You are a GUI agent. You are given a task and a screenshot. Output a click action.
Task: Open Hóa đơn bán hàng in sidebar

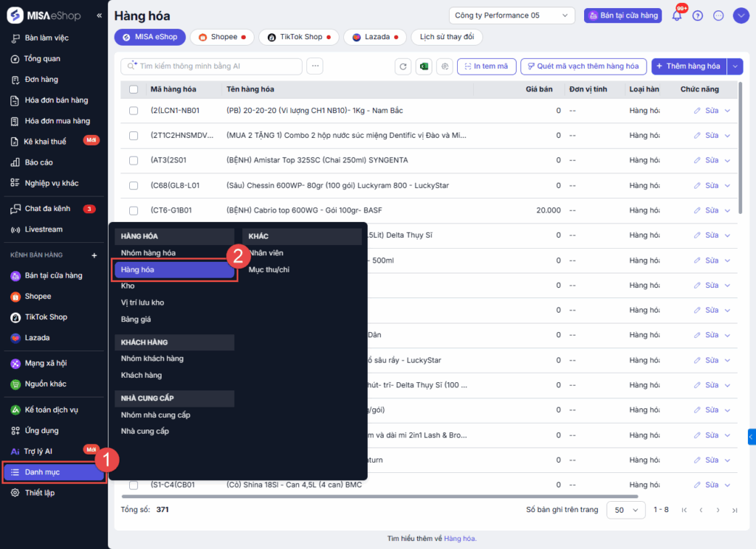(x=56, y=100)
